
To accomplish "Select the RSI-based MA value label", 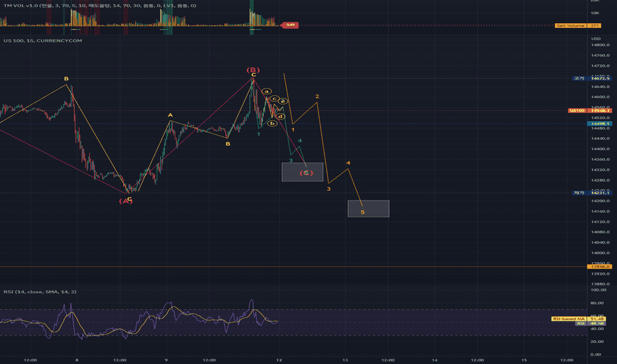I will tap(569, 319).
